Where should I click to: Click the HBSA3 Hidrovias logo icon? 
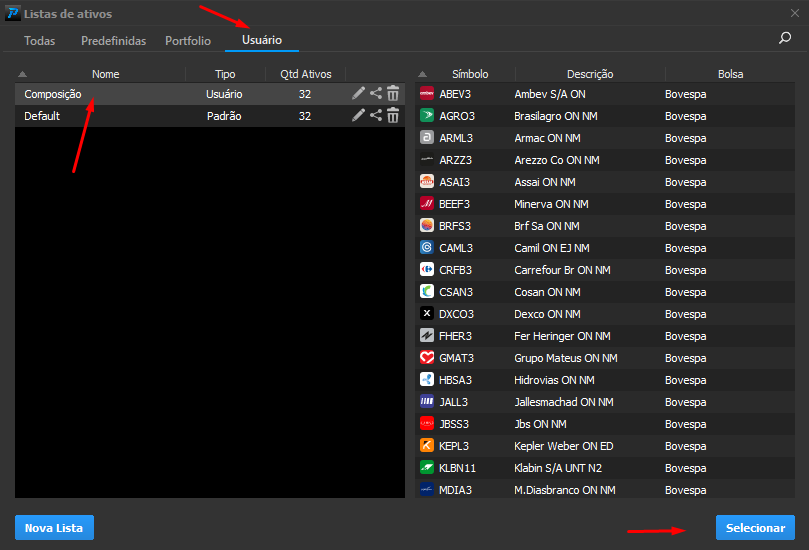(427, 380)
